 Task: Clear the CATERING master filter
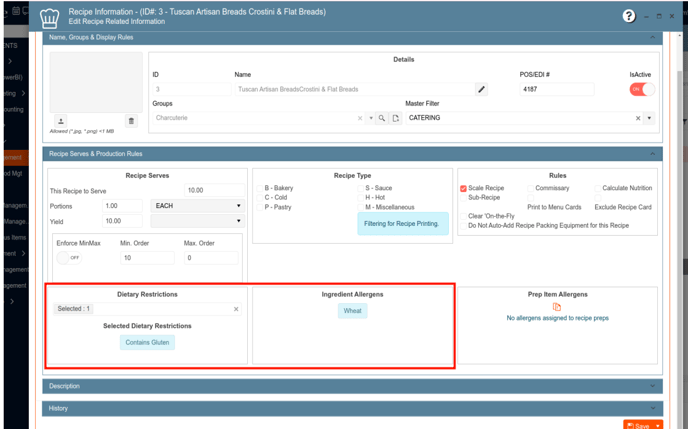tap(638, 118)
